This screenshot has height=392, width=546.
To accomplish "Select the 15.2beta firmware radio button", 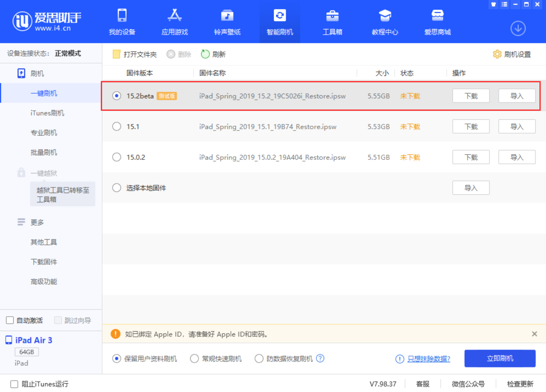I will pos(117,96).
